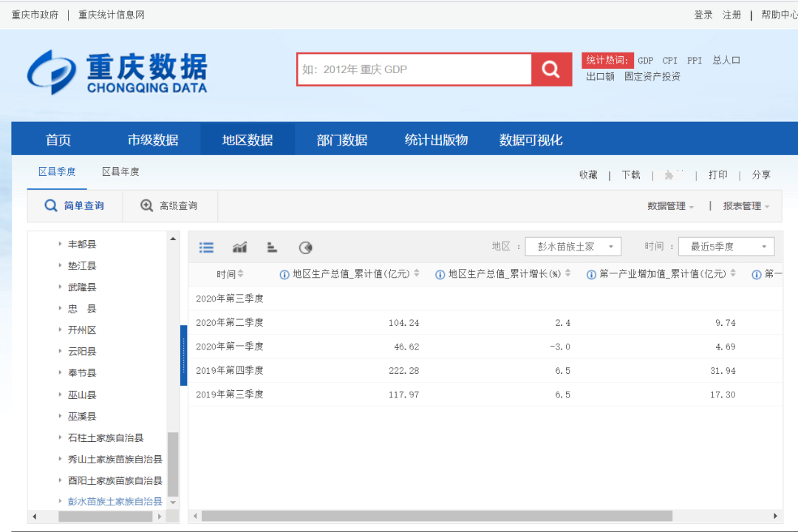Image resolution: width=798 pixels, height=532 pixels.
Task: Open the 时间 dropdown showing 最近5季度
Action: coord(726,246)
